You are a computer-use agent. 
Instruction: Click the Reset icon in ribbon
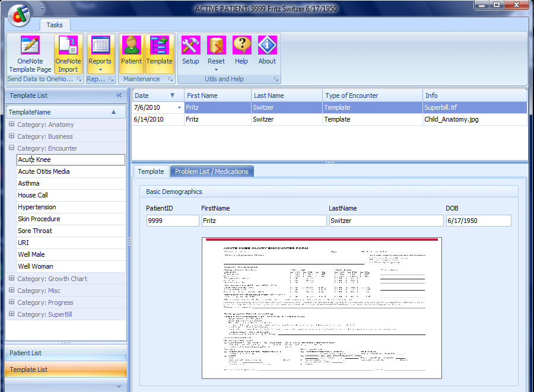pos(216,46)
